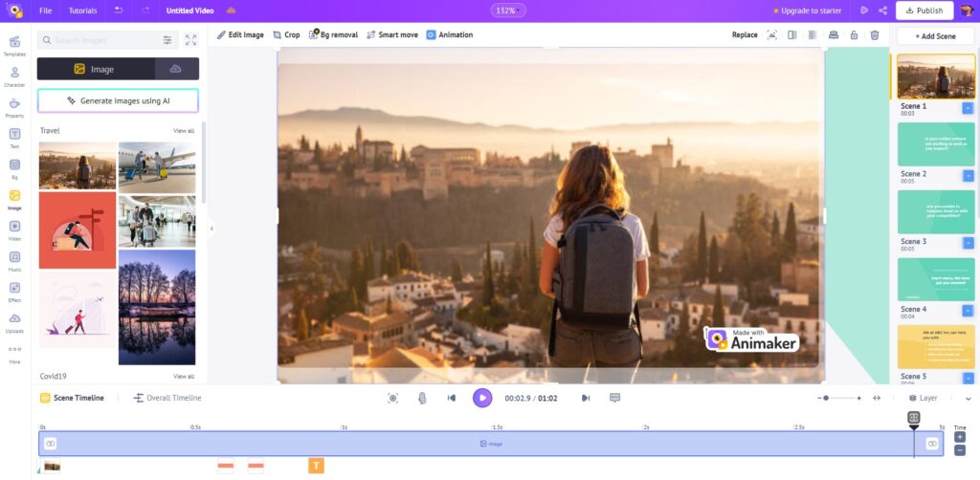Open the Music sidebar panel

pyautogui.click(x=14, y=261)
